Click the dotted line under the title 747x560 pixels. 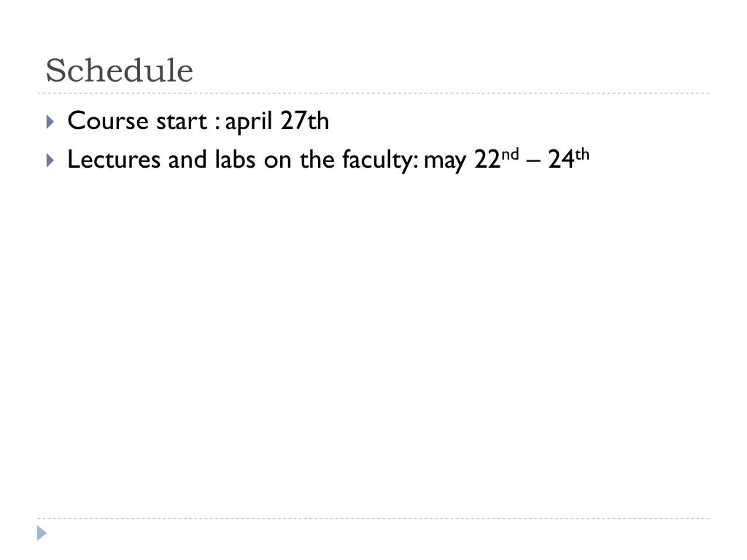373,93
